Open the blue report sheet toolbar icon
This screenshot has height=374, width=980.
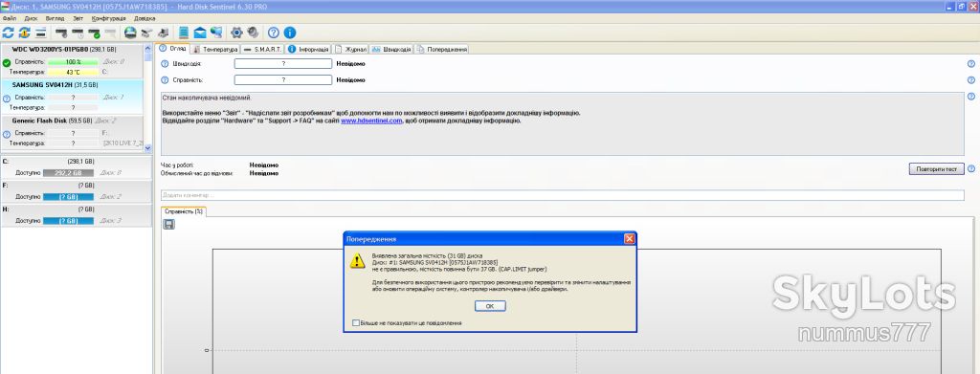(184, 33)
